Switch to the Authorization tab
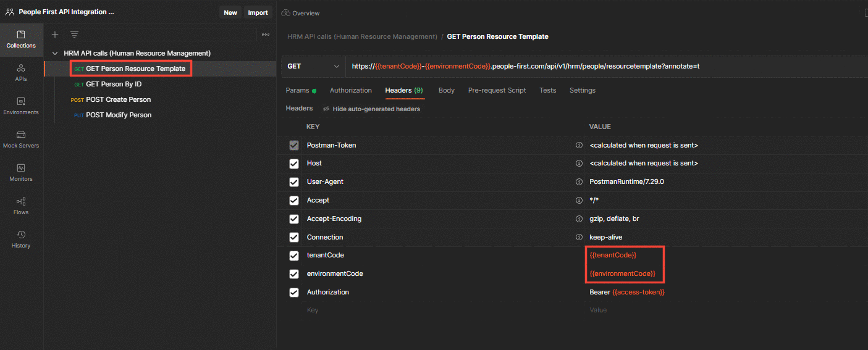Screen dimensions: 868x350 (351, 90)
